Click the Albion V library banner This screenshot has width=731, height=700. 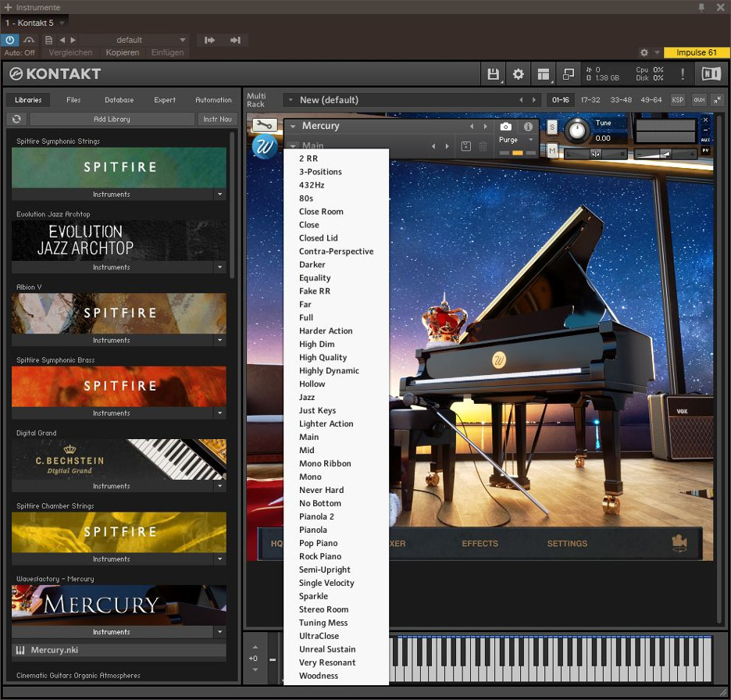(119, 313)
